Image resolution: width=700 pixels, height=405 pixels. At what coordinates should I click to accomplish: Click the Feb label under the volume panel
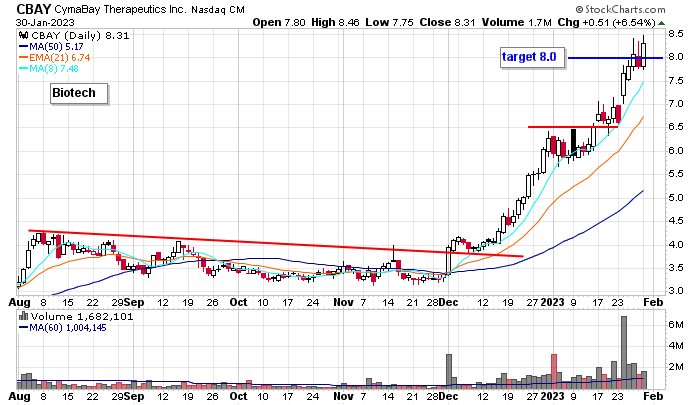coord(653,396)
